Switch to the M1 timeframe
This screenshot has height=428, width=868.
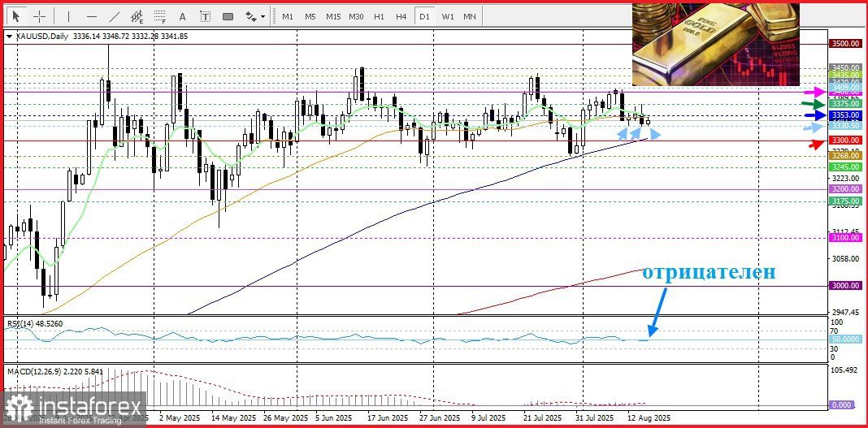pyautogui.click(x=288, y=16)
